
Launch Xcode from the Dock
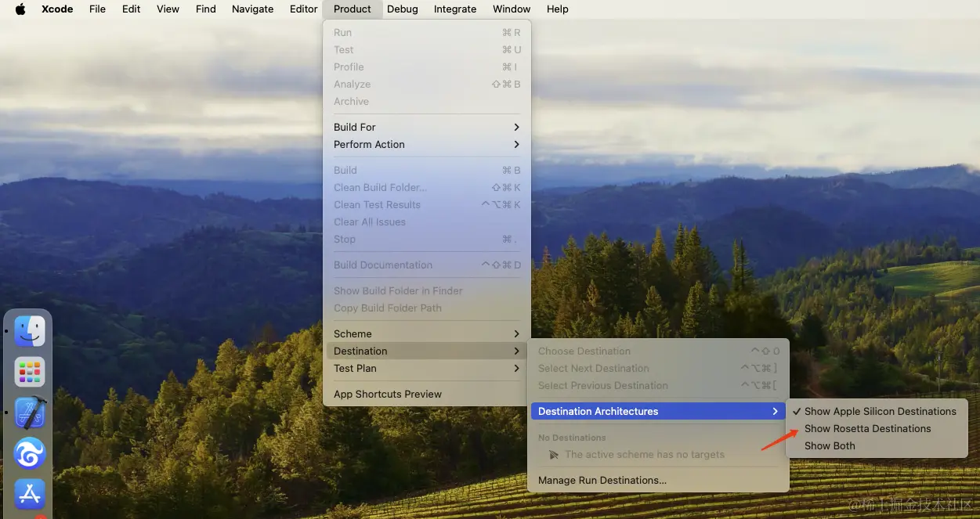29,413
